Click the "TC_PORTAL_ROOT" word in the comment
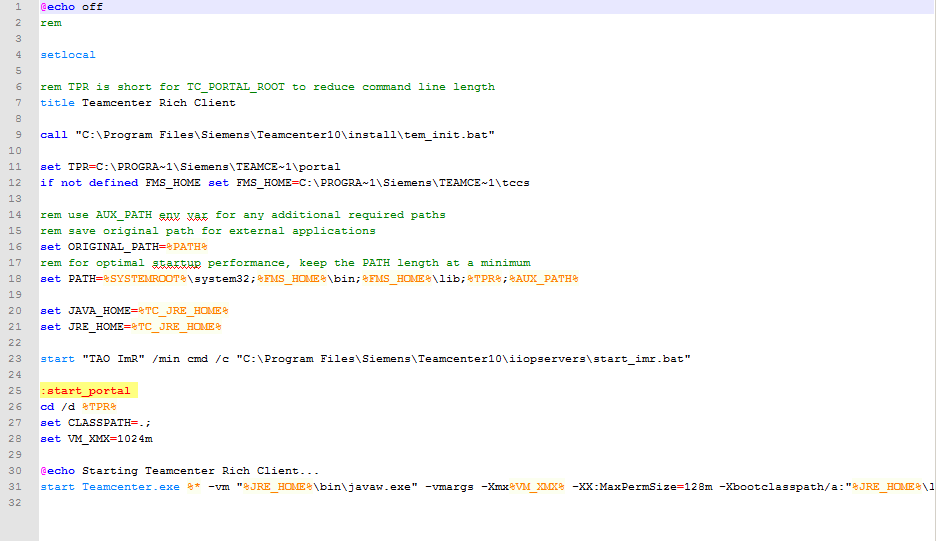 [x=236, y=87]
